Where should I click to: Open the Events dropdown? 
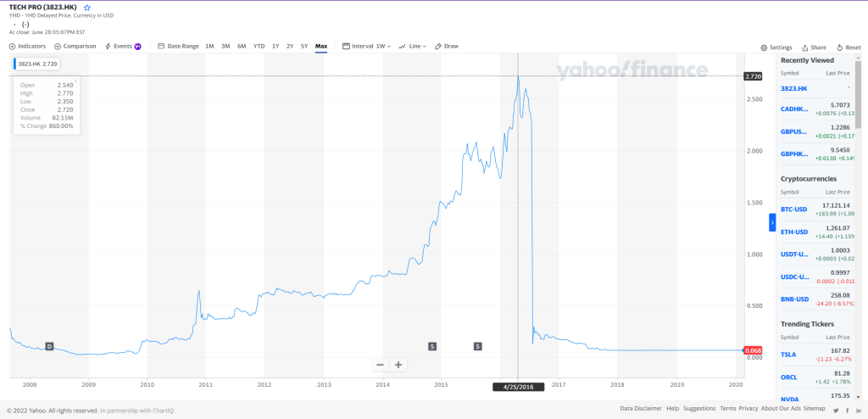[x=123, y=46]
